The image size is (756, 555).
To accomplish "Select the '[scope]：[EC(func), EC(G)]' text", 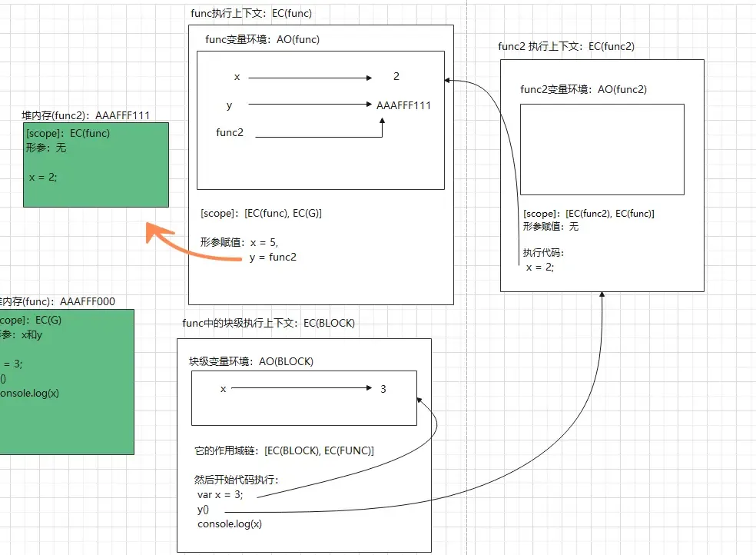I will click(x=266, y=214).
